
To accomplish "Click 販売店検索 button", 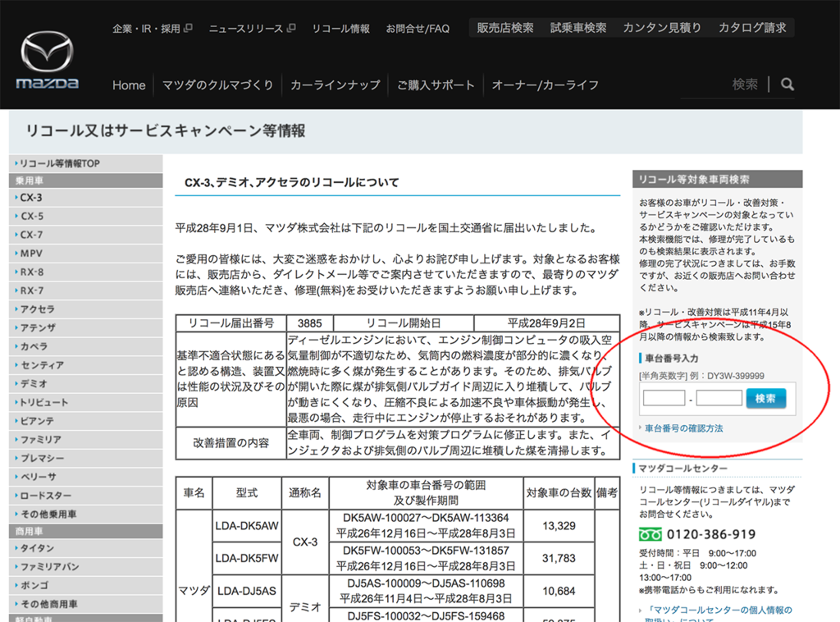I will point(505,28).
